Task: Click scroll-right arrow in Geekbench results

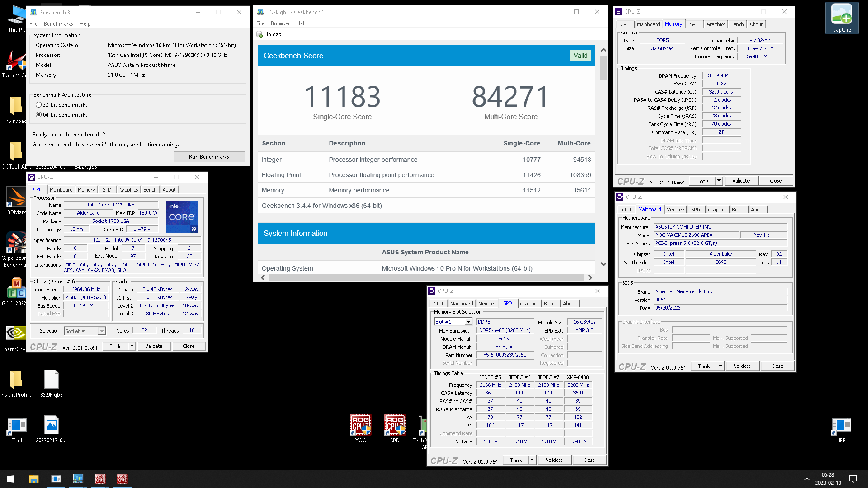Action: pyautogui.click(x=590, y=277)
